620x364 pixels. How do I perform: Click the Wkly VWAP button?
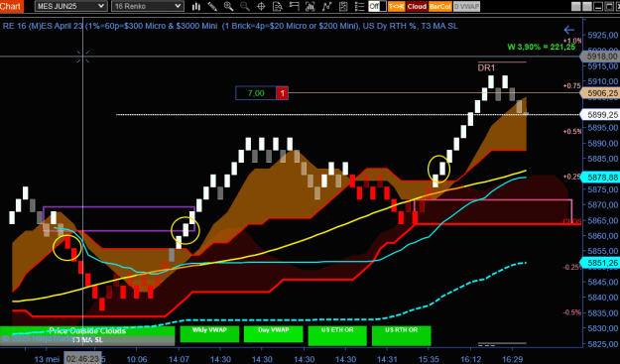click(x=209, y=334)
